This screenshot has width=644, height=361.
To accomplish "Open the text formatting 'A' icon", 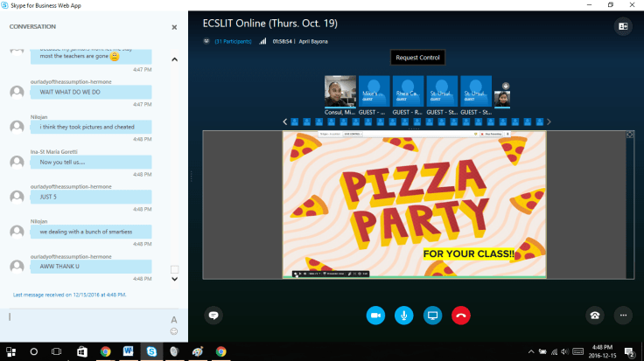I will 174,320.
